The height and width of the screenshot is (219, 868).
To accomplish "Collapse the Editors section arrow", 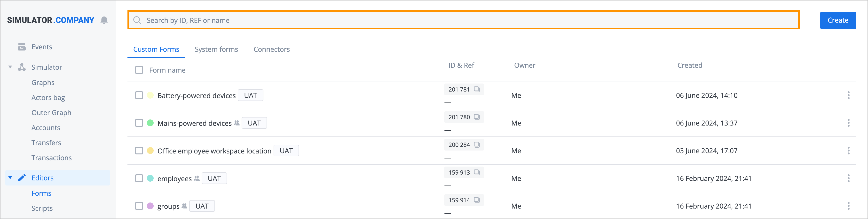I will pos(10,178).
